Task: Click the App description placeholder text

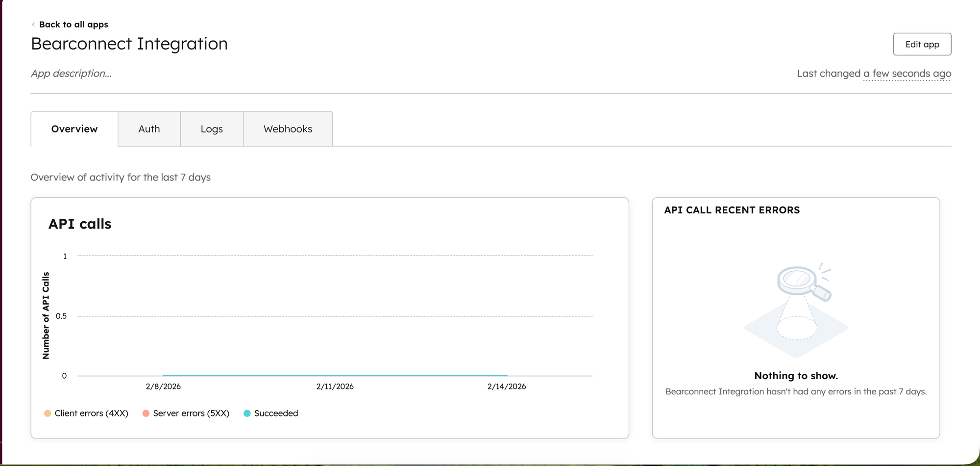Action: click(72, 74)
